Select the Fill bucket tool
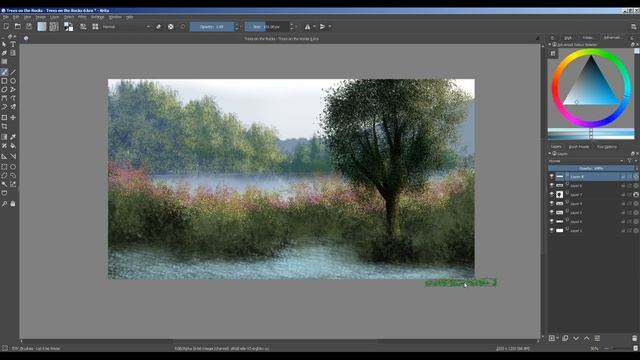Image resolution: width=640 pixels, height=360 pixels. tap(13, 146)
